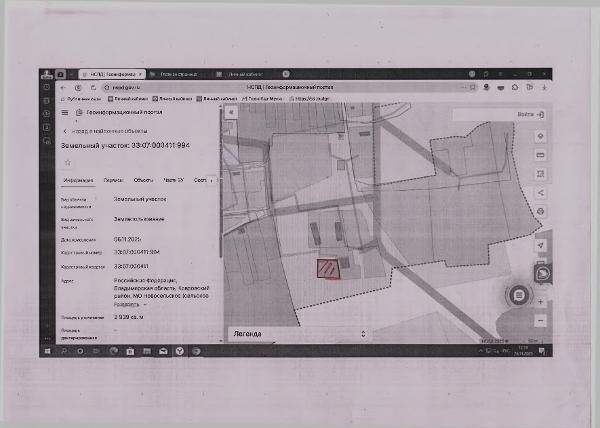Switch to the Главная страница browser tab
The height and width of the screenshot is (428, 600).
[179, 74]
